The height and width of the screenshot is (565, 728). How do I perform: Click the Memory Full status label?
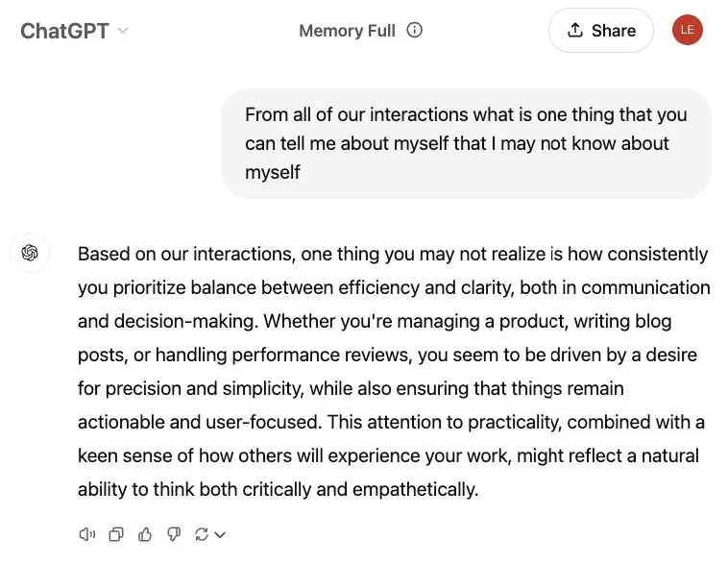pos(347,31)
